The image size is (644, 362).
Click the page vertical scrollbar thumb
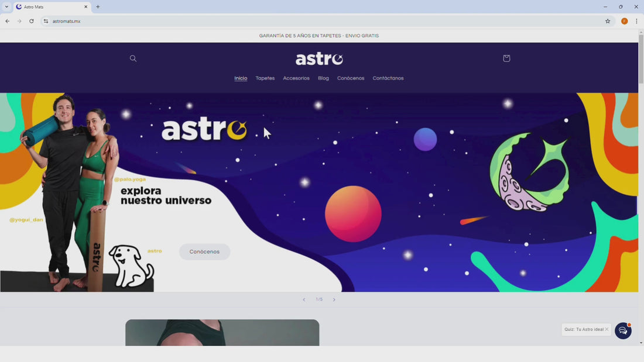[x=640, y=58]
